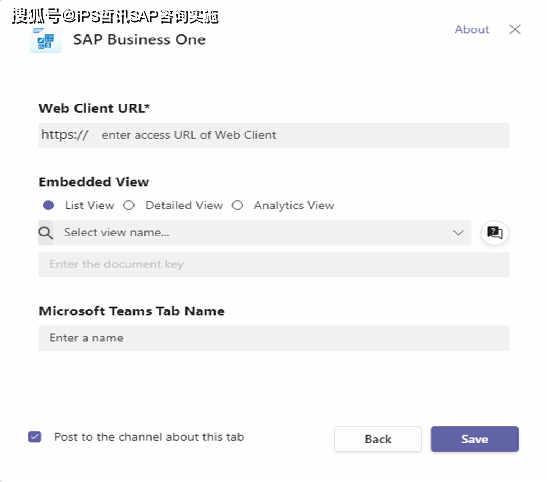Click the Save button
Viewport: 547px width, 482px height.
(474, 439)
